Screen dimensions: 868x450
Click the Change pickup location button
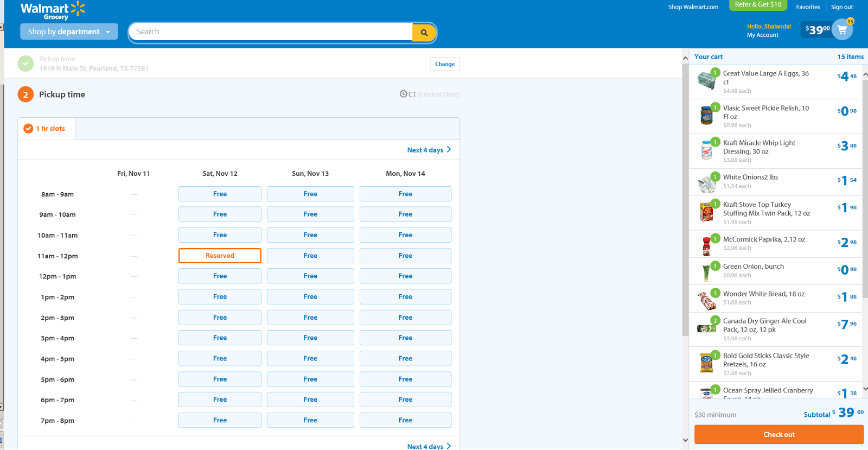pyautogui.click(x=445, y=64)
